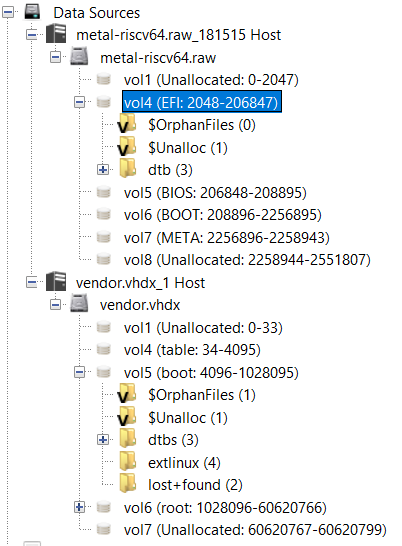Open $OrphanFiles (0) under EFI volume

coord(202,125)
